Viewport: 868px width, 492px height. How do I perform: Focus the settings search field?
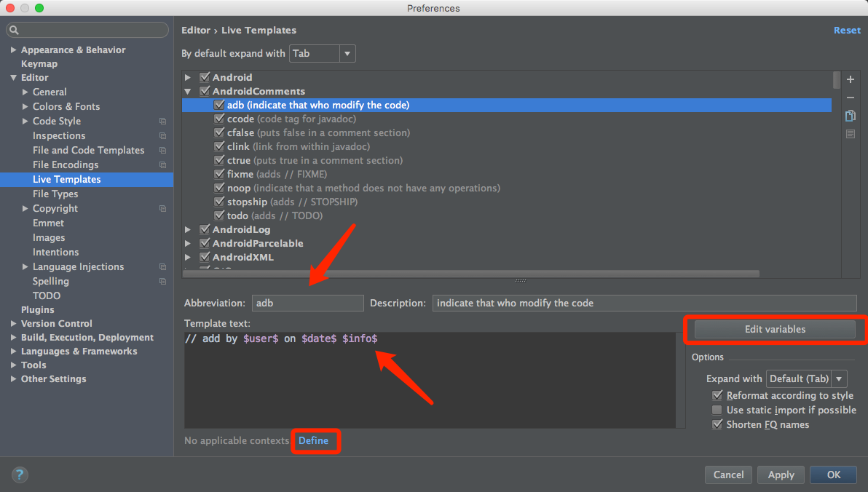click(x=87, y=30)
